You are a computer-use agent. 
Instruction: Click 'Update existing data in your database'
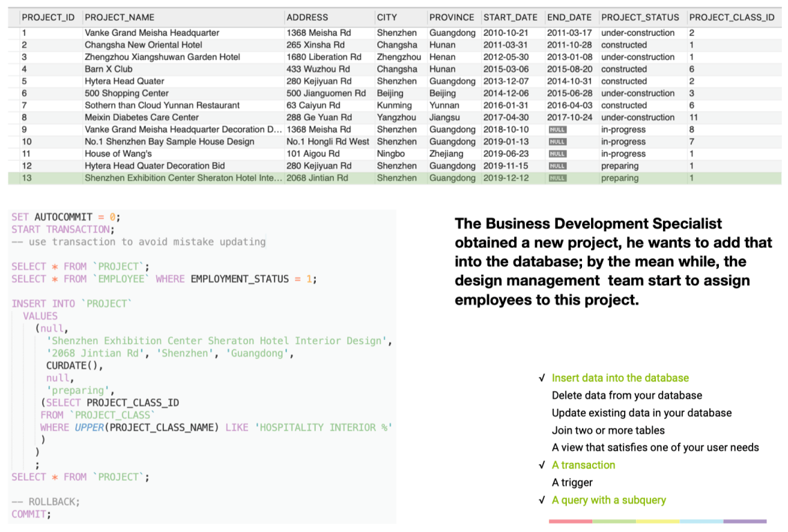click(641, 412)
